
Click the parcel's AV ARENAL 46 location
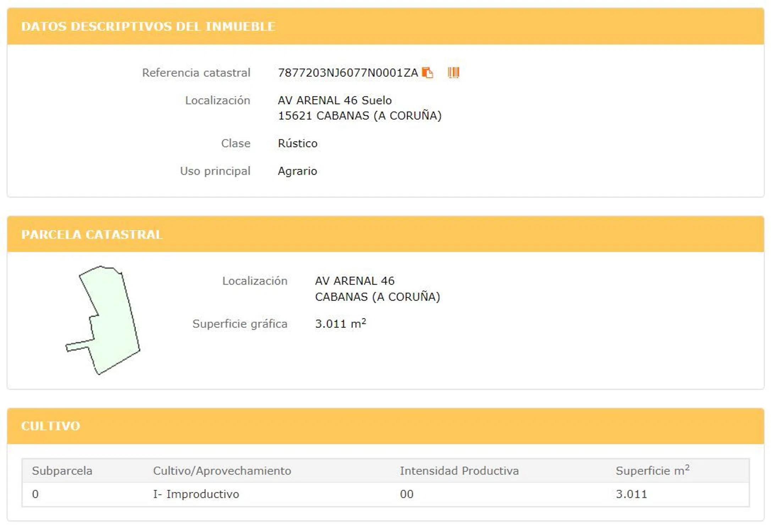(x=354, y=281)
